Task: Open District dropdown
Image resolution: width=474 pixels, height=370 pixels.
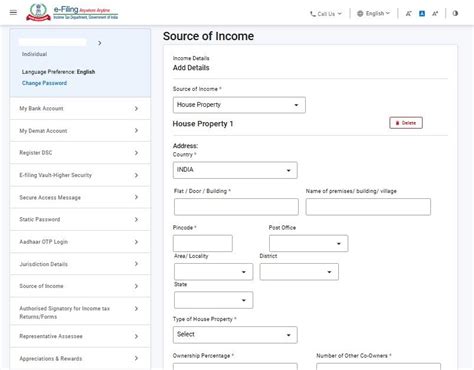Action: 299,272
